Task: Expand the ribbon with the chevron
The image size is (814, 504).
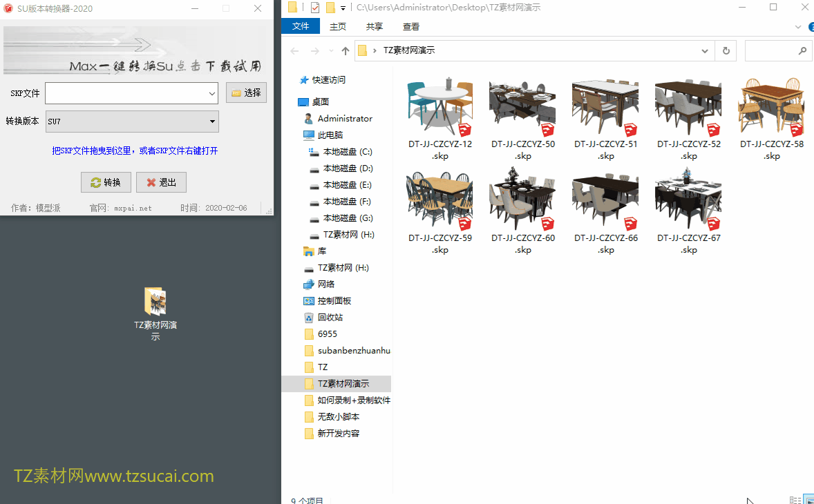Action: pos(798,26)
